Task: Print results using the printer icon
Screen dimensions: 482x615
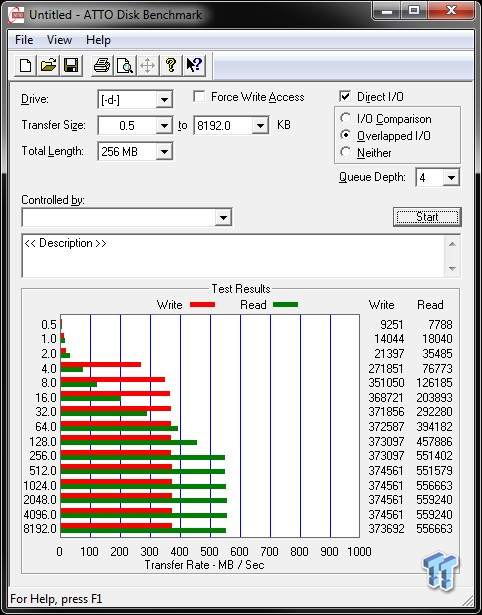Action: coord(102,65)
